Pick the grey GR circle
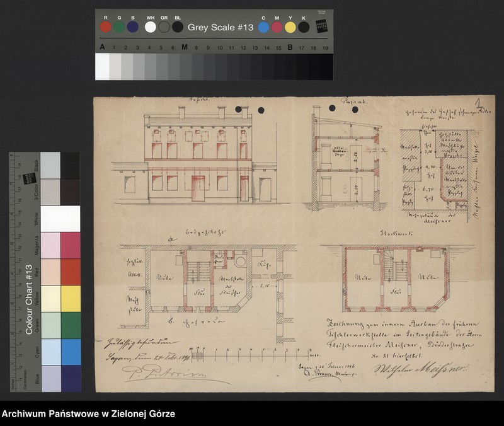 pyautogui.click(x=164, y=27)
